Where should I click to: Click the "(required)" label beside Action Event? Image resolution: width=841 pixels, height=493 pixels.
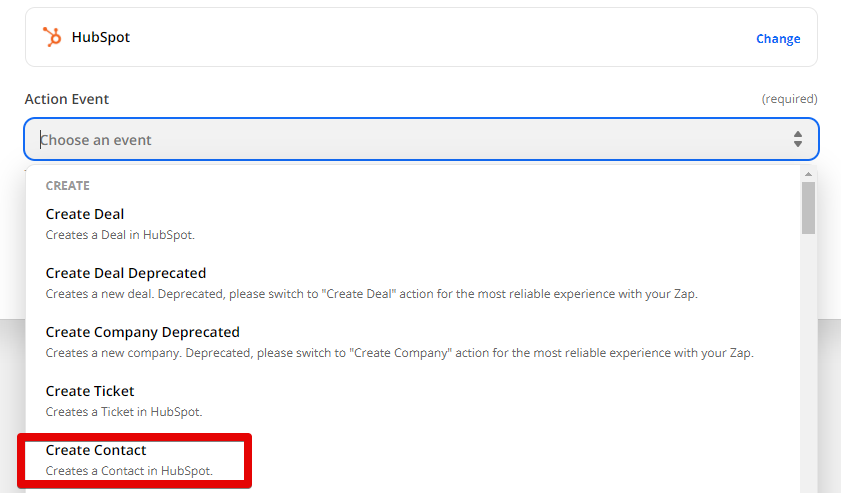coord(790,99)
